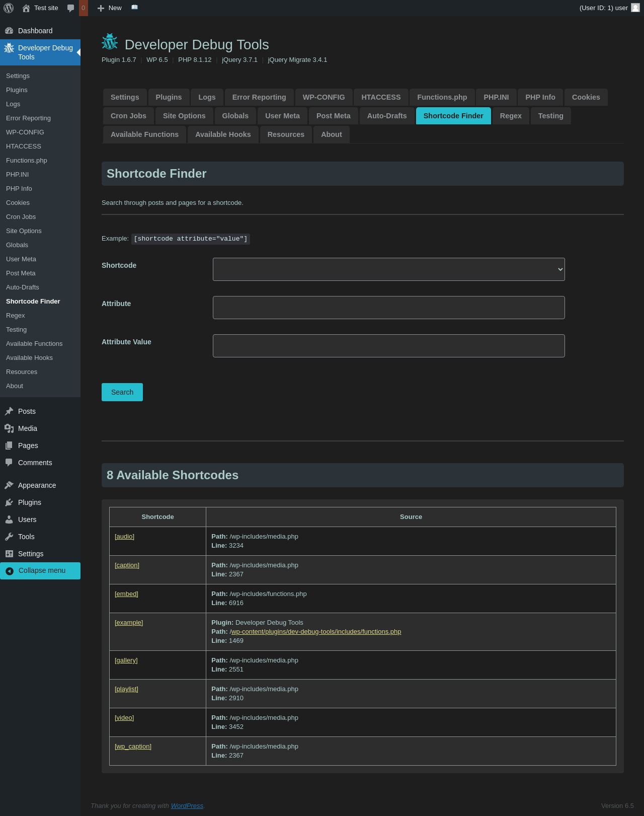This screenshot has height=816, width=644.
Task: Click the Media icon in sidebar
Action: (x=9, y=428)
